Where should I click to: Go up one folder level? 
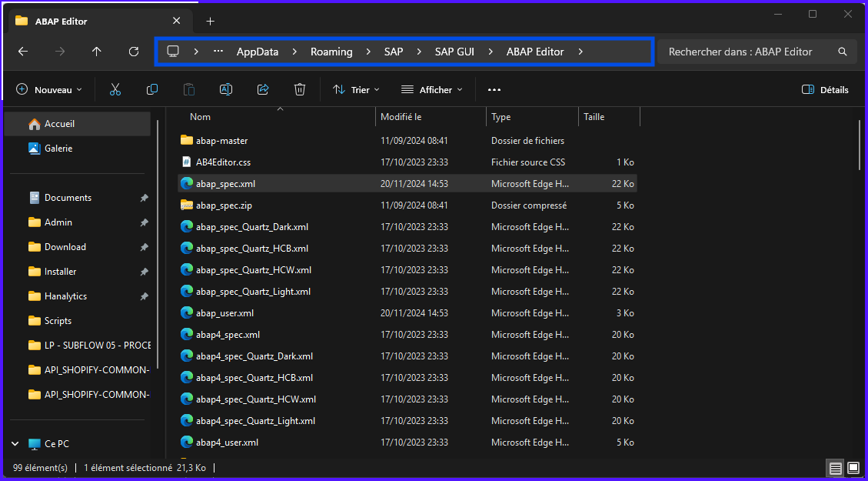coord(96,52)
